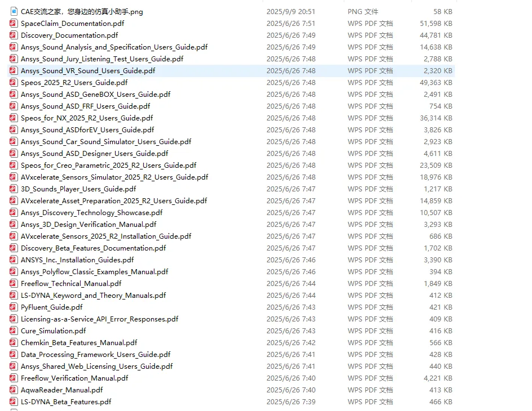Click the 49,363 KB size value
Screen dimensions: 532x411
[x=436, y=83]
